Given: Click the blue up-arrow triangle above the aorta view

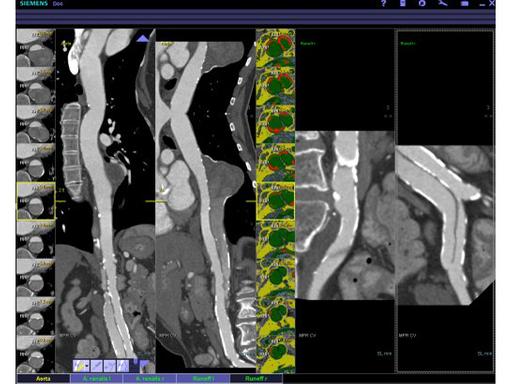Looking at the screenshot, I should (143, 39).
